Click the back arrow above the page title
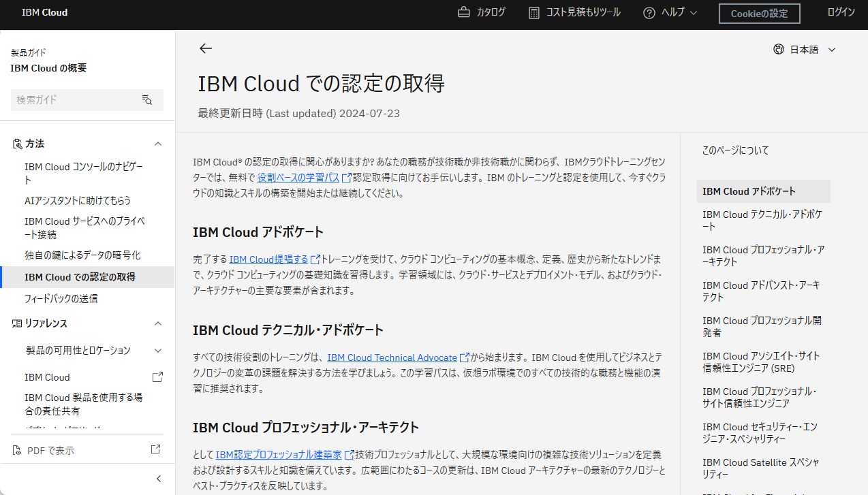The image size is (868, 495). click(206, 48)
